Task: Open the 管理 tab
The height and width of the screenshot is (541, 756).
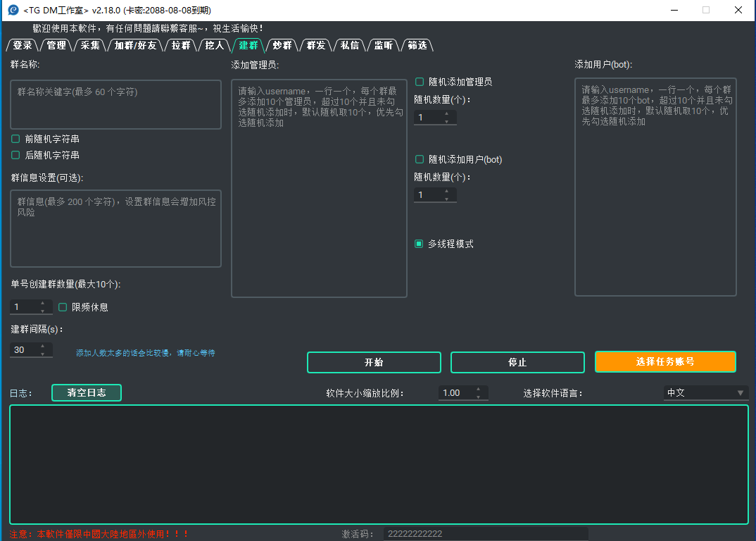Action: coord(56,45)
